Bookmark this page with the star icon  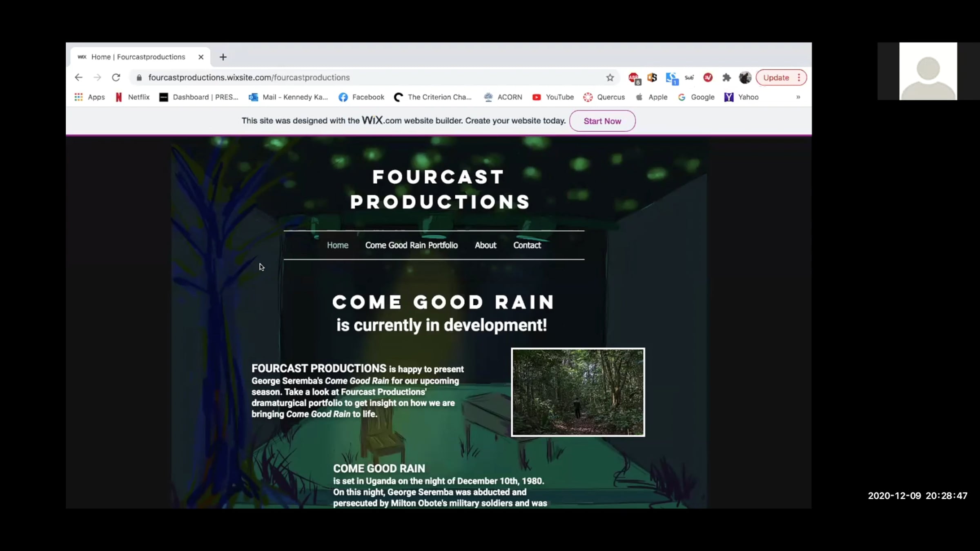(610, 78)
